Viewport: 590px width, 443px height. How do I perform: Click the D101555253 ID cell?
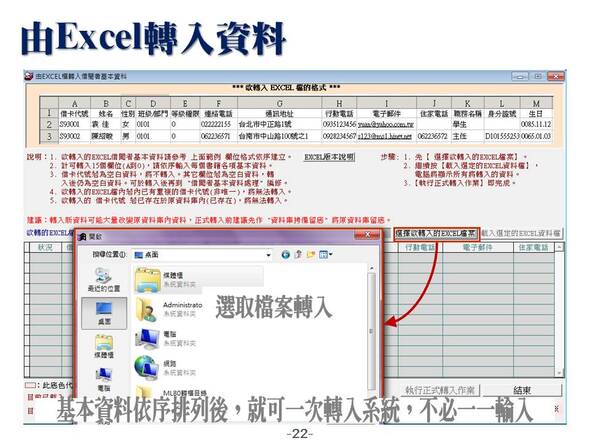tap(502, 136)
